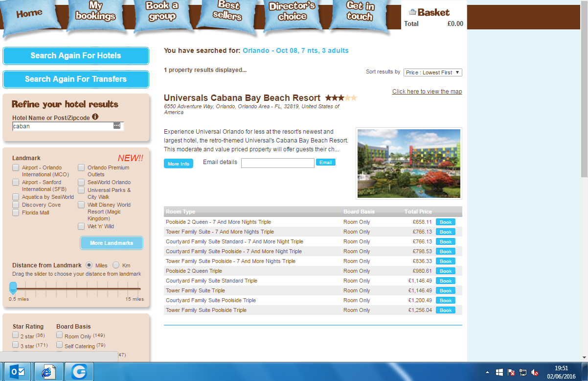
Task: Click here to view the map link
Action: 427,92
